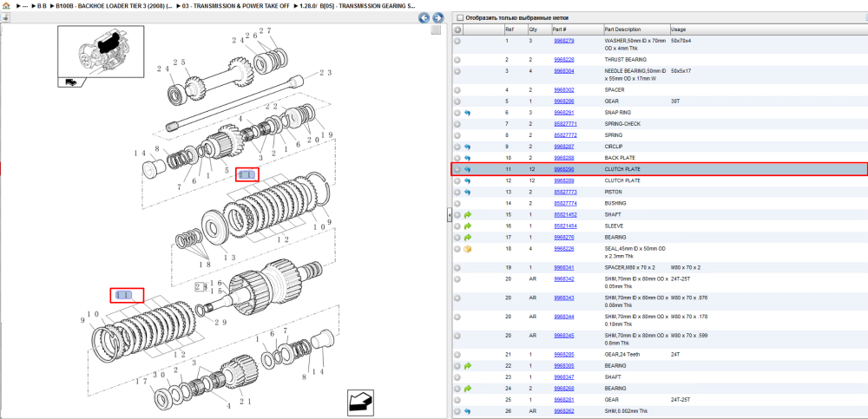Add WASHER row 1 with its plus icon
Viewport: 868px width, 419px height.
coord(457,41)
